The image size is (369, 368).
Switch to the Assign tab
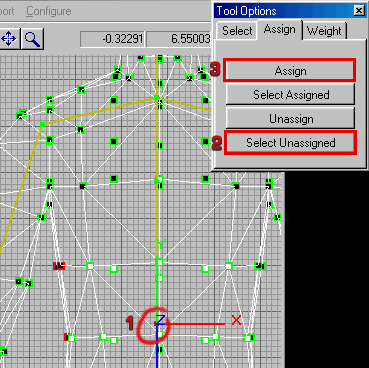click(280, 29)
